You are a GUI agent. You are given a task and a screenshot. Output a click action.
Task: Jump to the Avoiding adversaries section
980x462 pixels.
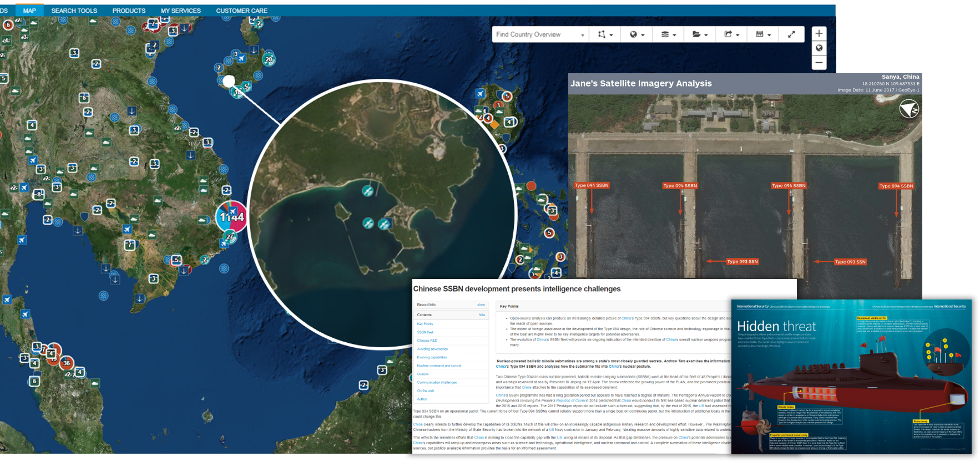(432, 349)
